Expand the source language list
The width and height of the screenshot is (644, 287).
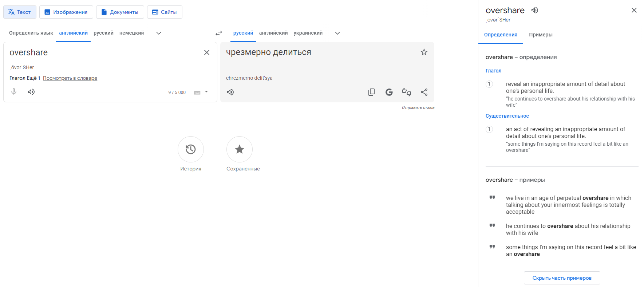pyautogui.click(x=159, y=33)
